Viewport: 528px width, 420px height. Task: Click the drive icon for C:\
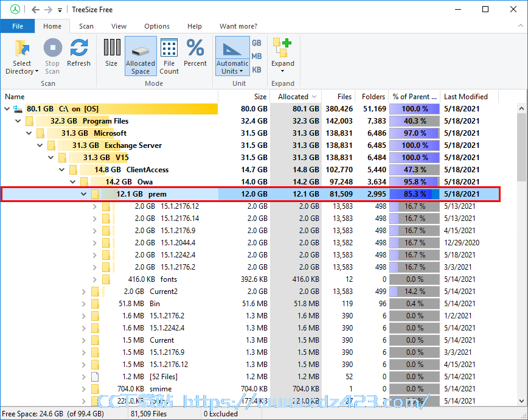click(x=18, y=109)
